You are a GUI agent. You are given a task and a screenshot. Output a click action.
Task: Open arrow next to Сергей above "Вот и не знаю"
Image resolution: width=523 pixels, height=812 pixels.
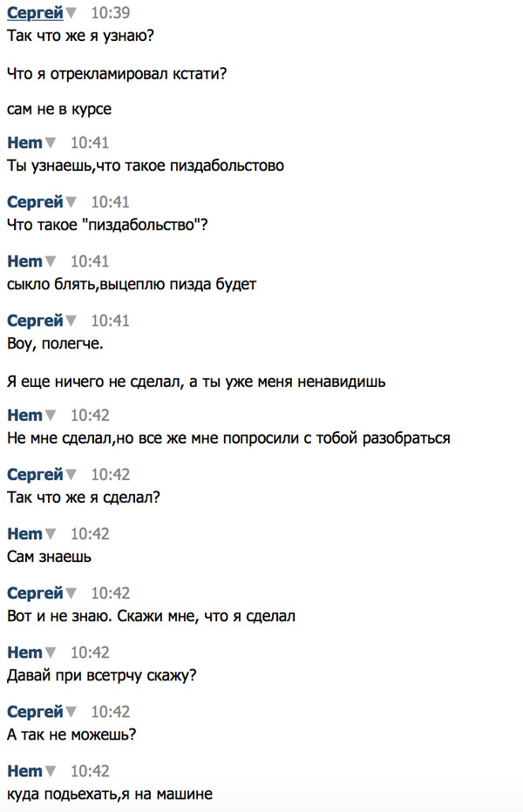click(x=71, y=594)
